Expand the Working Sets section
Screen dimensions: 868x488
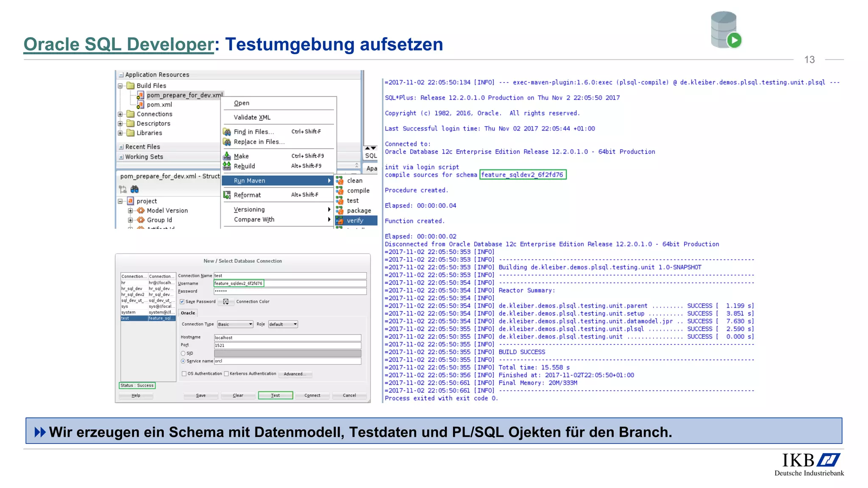[x=121, y=157]
